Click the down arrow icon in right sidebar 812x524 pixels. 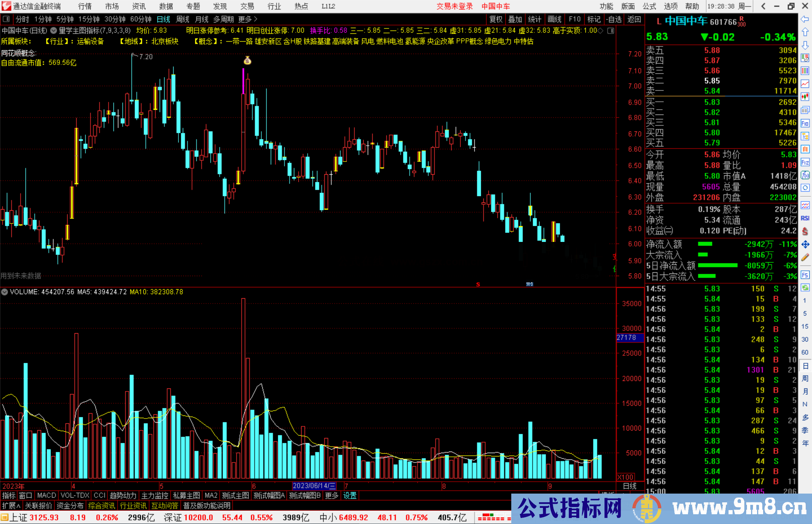pyautogui.click(x=805, y=45)
